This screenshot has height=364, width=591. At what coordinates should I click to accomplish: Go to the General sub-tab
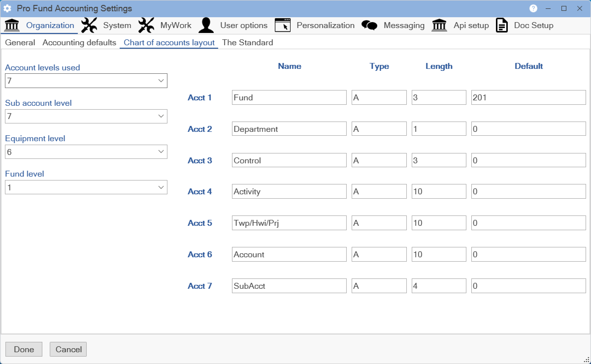pyautogui.click(x=20, y=43)
